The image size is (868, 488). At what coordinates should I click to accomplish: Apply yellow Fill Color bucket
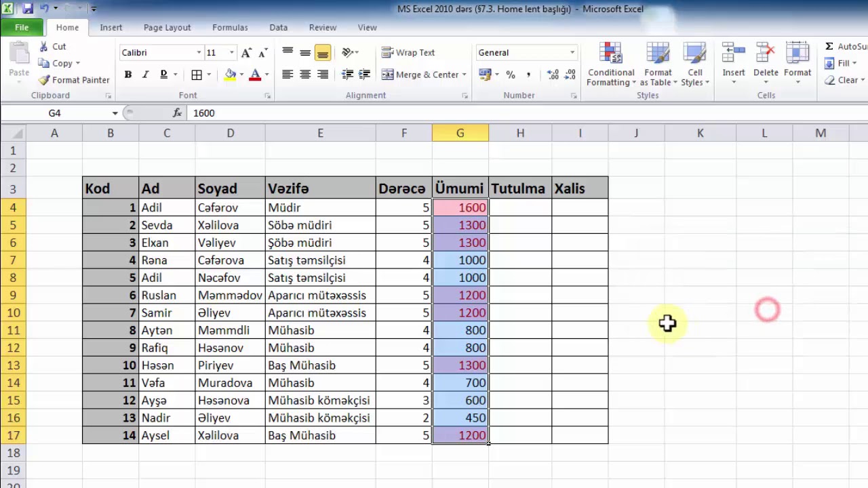point(231,75)
